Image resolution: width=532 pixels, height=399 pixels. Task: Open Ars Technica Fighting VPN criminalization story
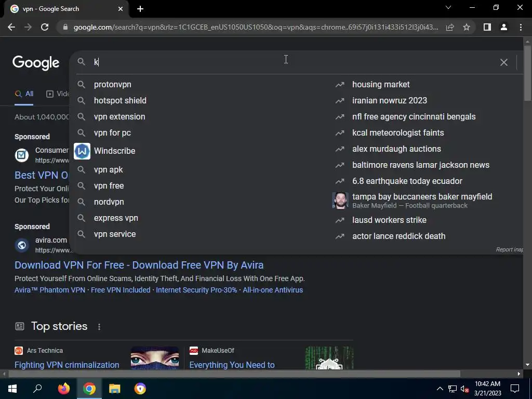(x=67, y=365)
